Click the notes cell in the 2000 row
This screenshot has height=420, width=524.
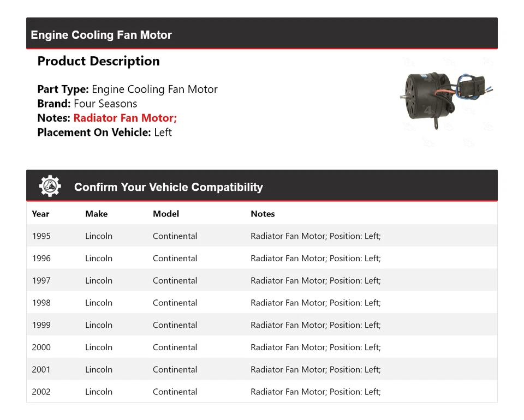315,347
